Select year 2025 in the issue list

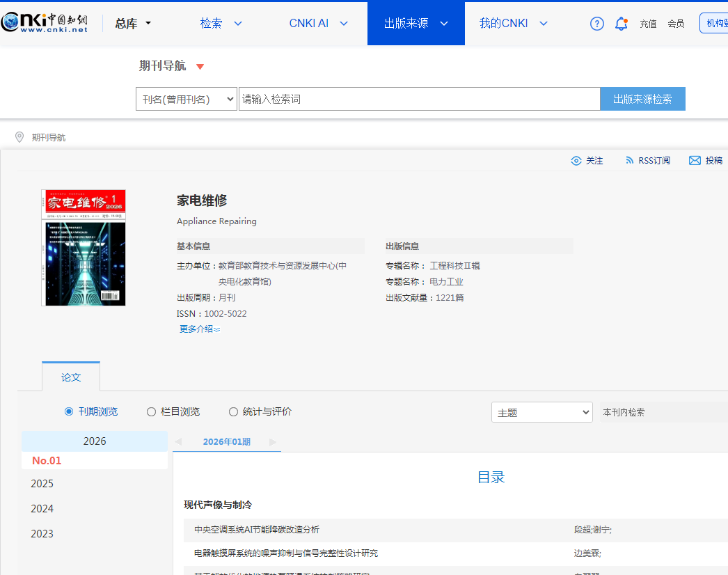coord(42,484)
